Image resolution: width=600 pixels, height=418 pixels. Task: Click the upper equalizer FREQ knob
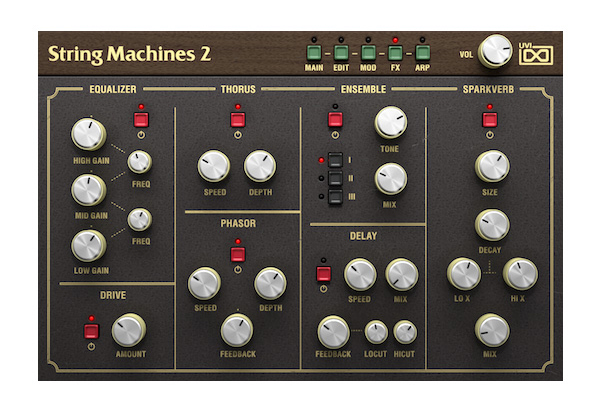[x=140, y=162]
